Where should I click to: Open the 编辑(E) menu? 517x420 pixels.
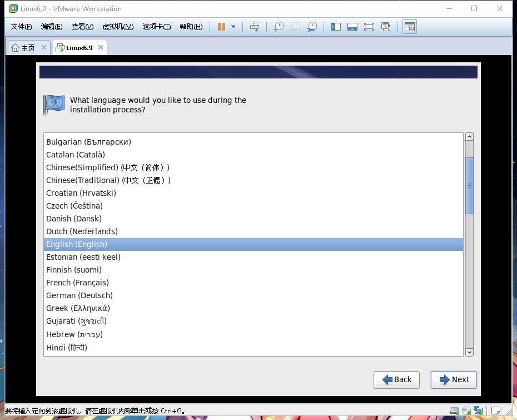point(52,27)
